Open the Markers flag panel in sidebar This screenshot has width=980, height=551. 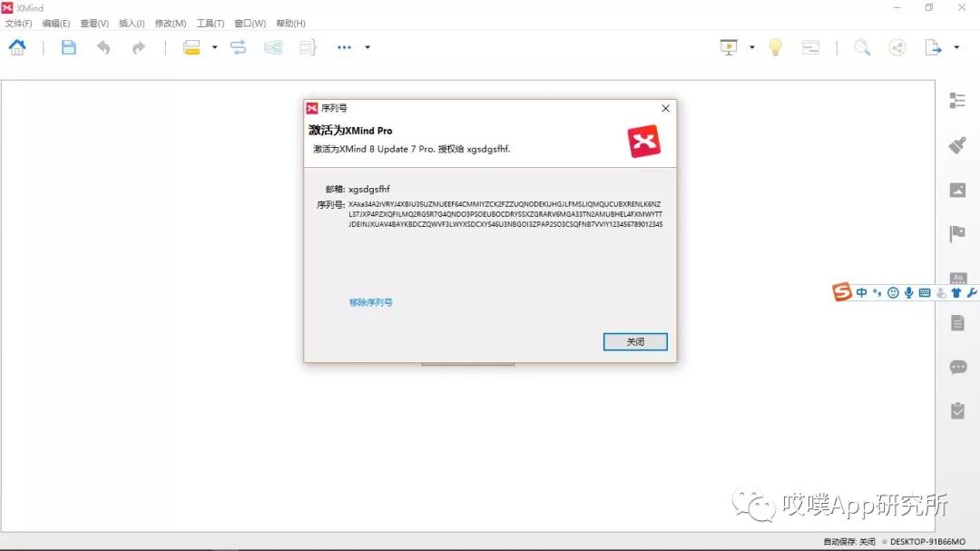point(957,234)
